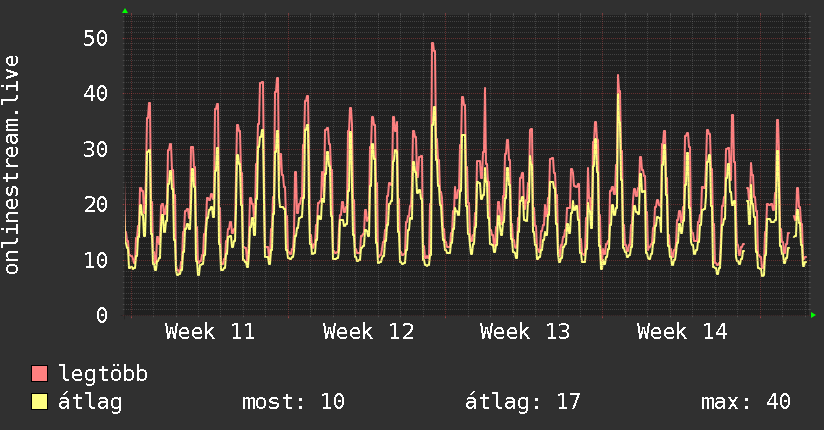Click the green arrow atop the y-axis

[125, 11]
